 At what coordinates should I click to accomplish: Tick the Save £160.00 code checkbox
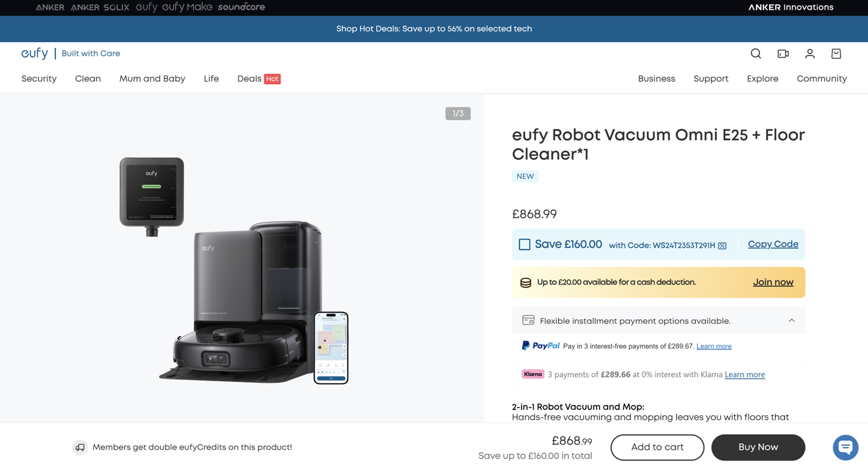[x=524, y=244]
